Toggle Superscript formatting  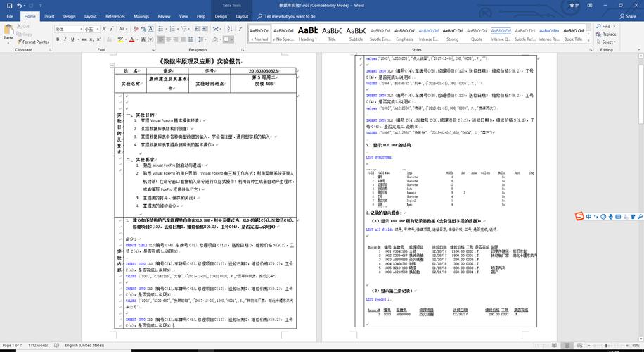99,39
